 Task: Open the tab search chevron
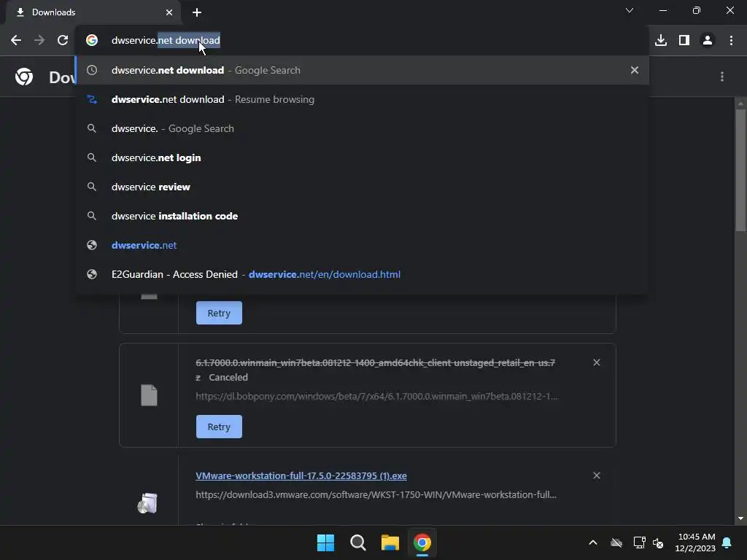pos(630,10)
